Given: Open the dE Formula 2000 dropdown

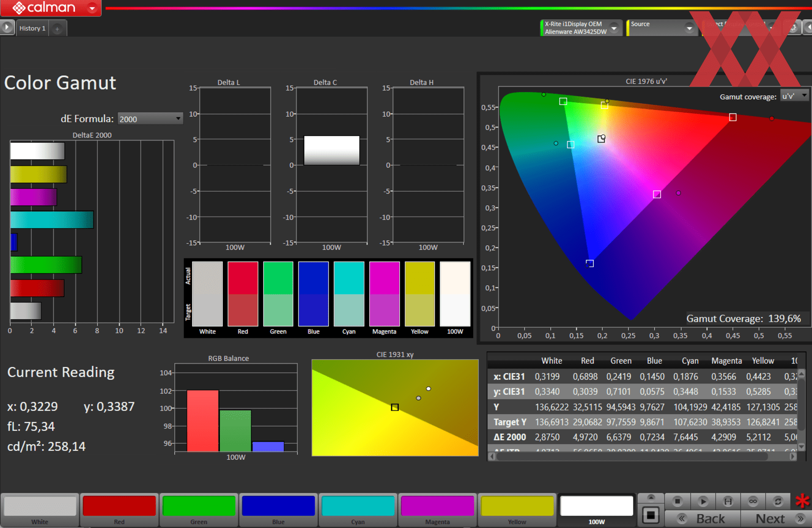Looking at the screenshot, I should tap(150, 119).
